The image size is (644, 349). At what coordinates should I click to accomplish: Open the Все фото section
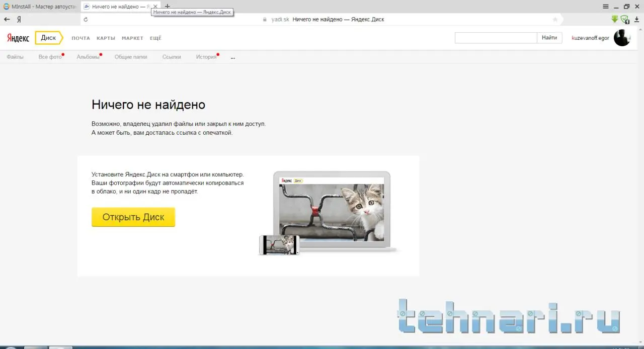(50, 57)
